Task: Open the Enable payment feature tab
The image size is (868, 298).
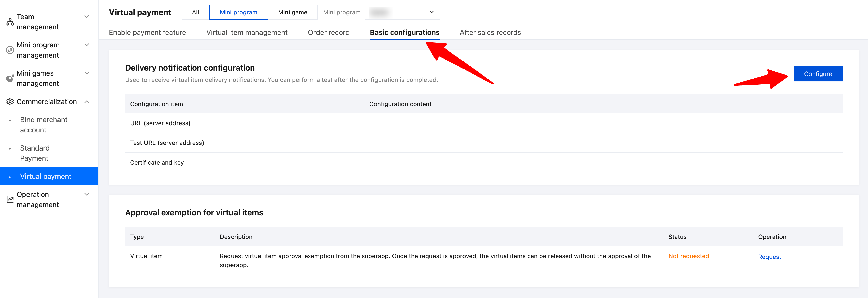Action: point(147,32)
